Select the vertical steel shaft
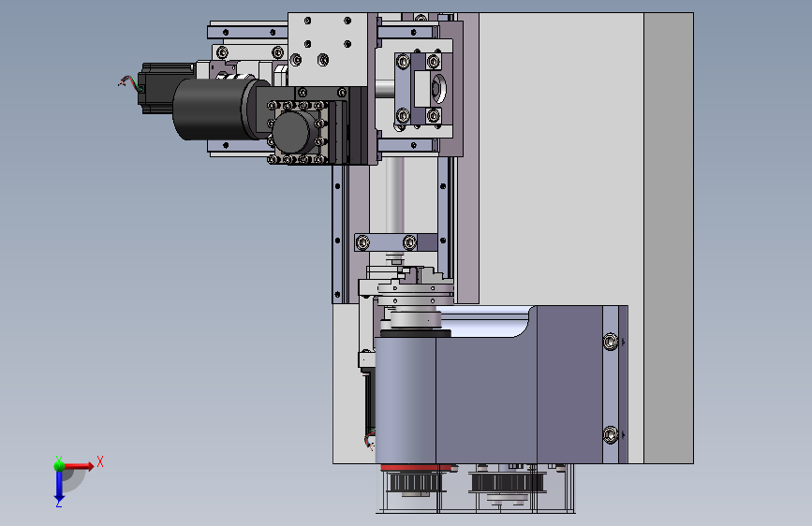The width and height of the screenshot is (812, 526). [x=394, y=194]
